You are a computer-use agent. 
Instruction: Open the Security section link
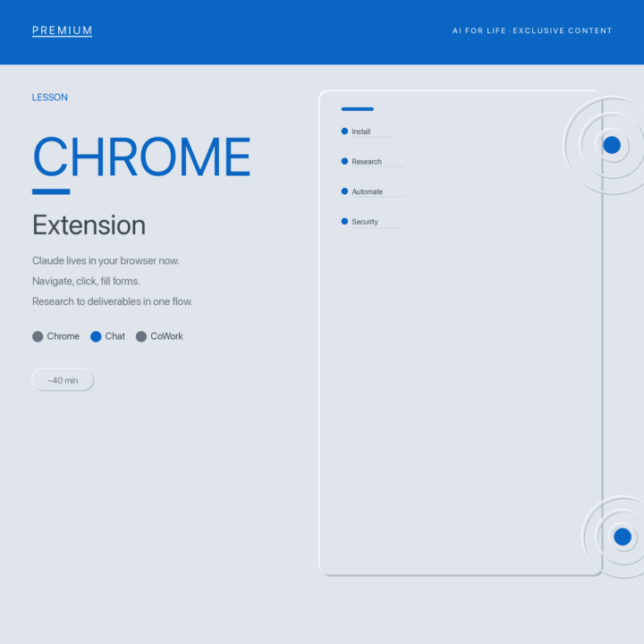point(365,222)
